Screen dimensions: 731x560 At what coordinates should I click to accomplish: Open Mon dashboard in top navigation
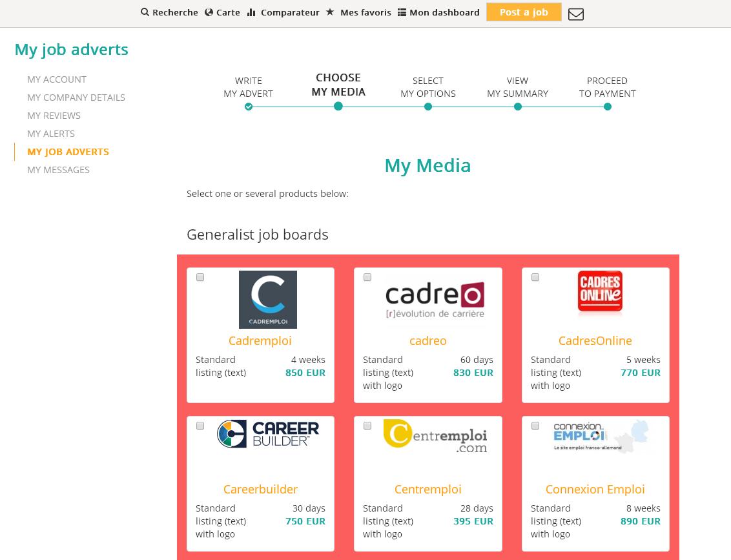click(444, 12)
